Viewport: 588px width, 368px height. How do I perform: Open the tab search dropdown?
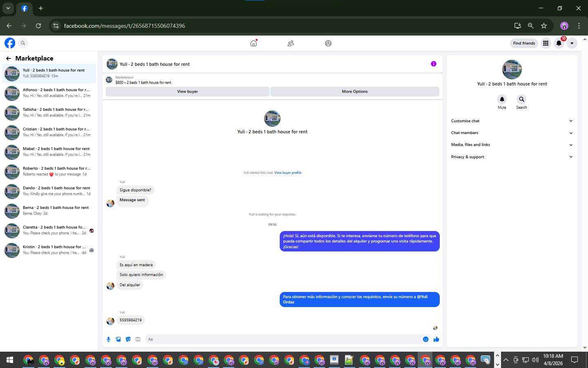pos(8,8)
